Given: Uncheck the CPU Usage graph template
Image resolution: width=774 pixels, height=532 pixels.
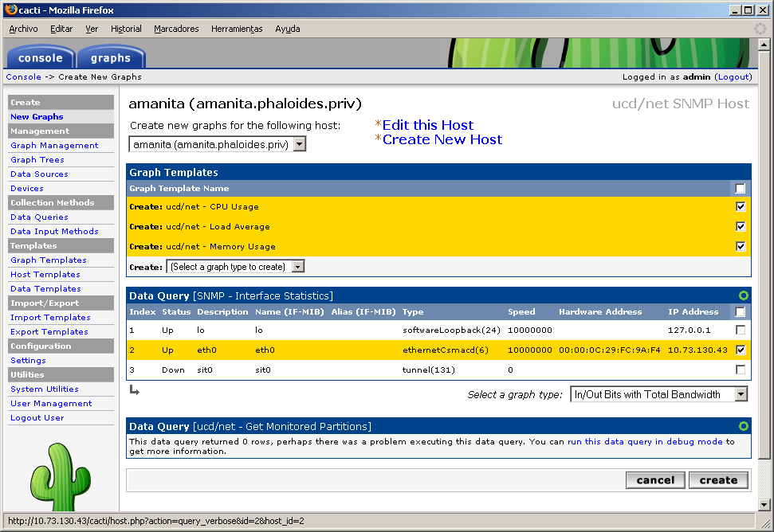Looking at the screenshot, I should (x=741, y=206).
